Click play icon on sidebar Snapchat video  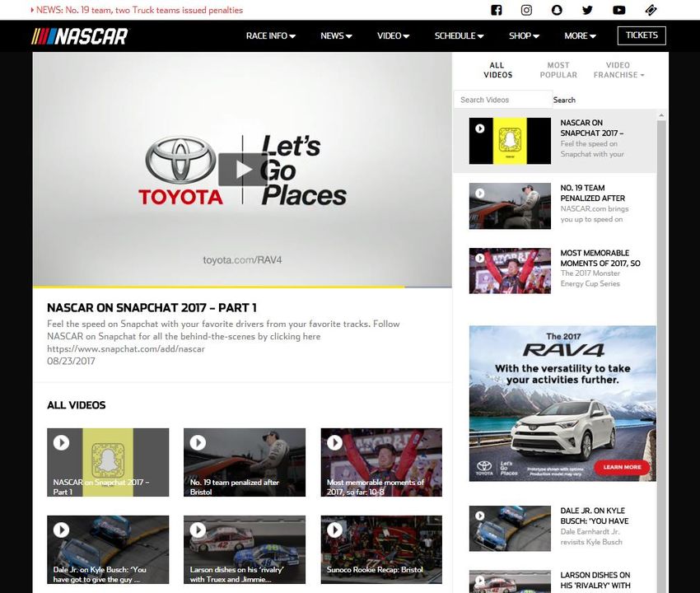pos(480,128)
